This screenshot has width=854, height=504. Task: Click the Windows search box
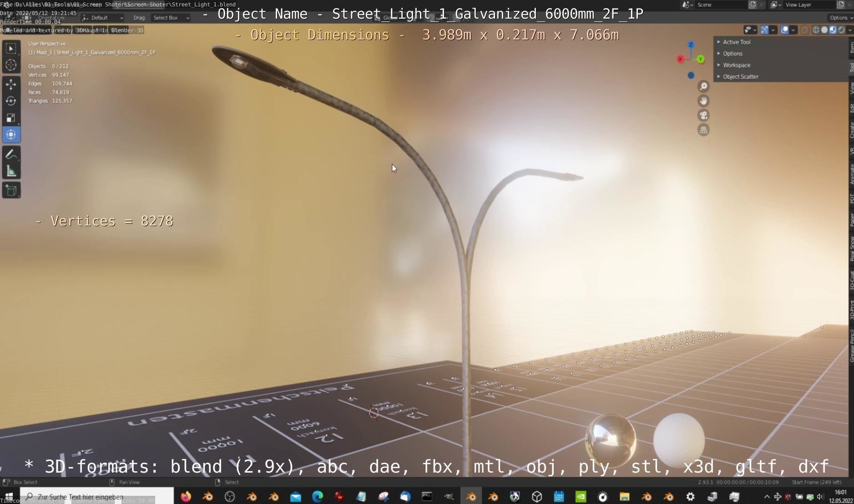96,497
